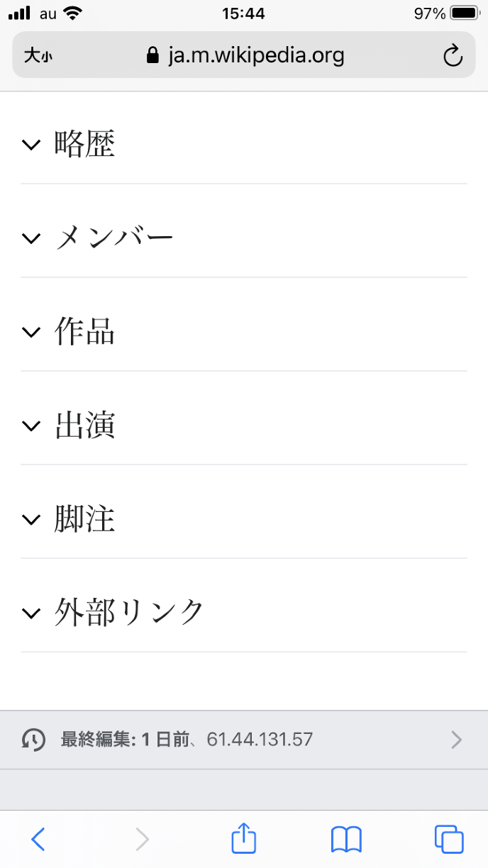Show all open tabs icon
Viewport: 488px width, 868px height.
point(449,840)
